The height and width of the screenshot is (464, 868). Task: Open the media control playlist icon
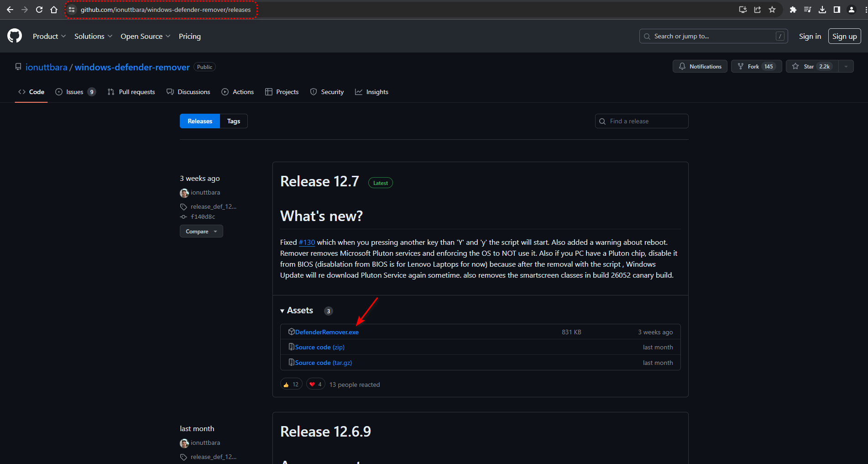click(x=808, y=10)
